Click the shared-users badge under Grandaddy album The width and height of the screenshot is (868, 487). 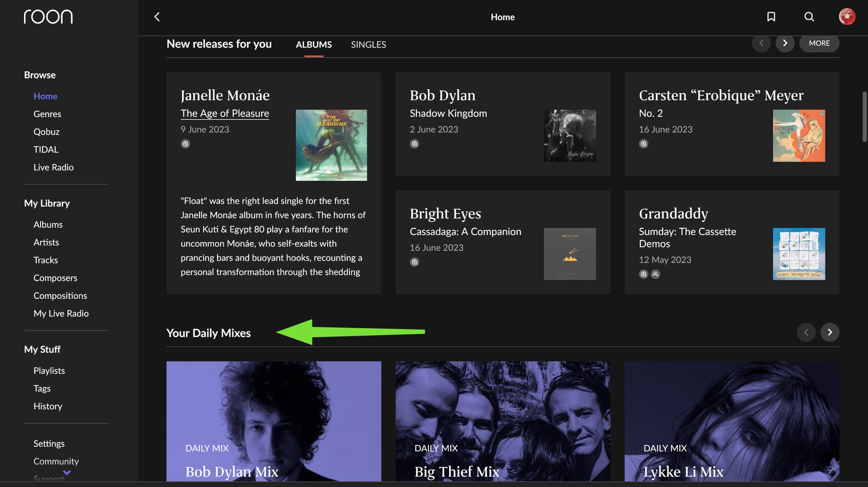(x=655, y=274)
